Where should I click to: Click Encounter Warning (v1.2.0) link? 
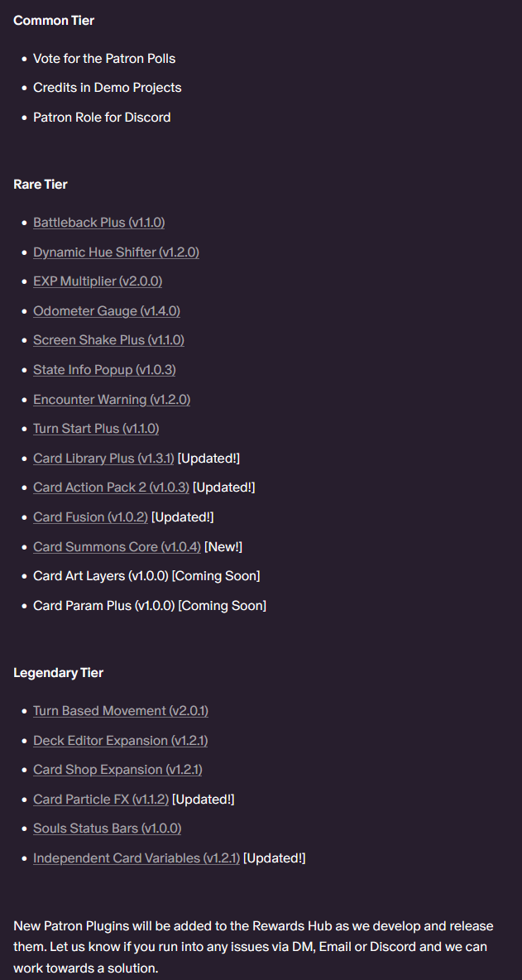point(112,400)
